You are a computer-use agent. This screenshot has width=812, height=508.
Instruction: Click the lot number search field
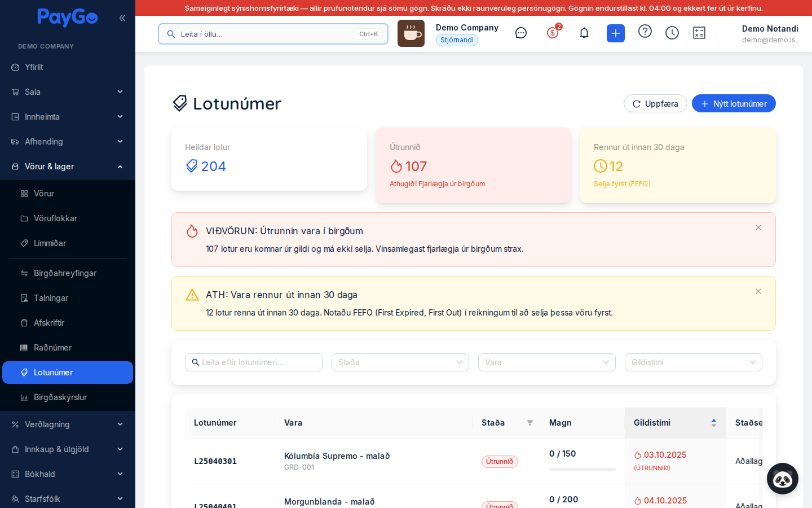pyautogui.click(x=254, y=362)
